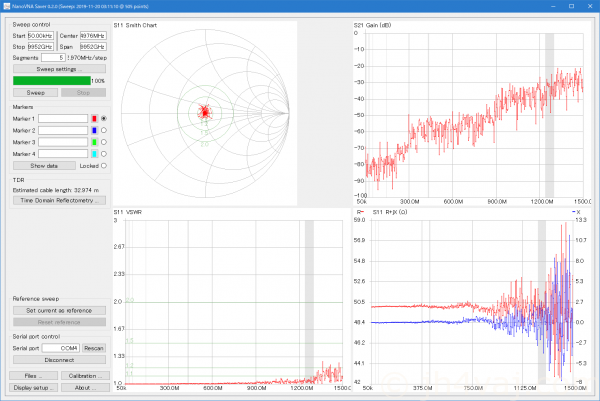Screen dimensions: 600x401
Task: Click the Marker 1 frequency field
Action: [63, 119]
